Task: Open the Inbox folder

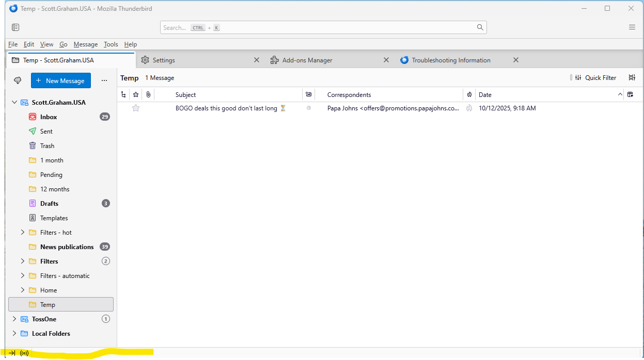Action: (61, 117)
